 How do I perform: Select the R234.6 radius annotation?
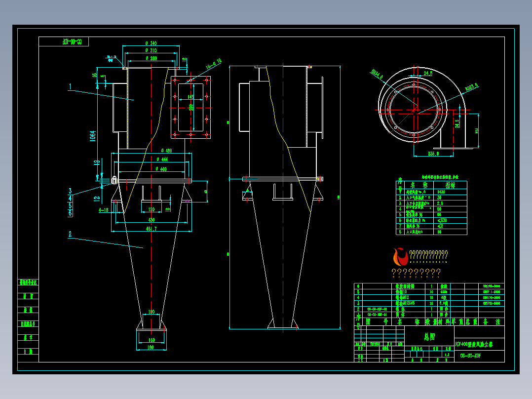click(377, 75)
